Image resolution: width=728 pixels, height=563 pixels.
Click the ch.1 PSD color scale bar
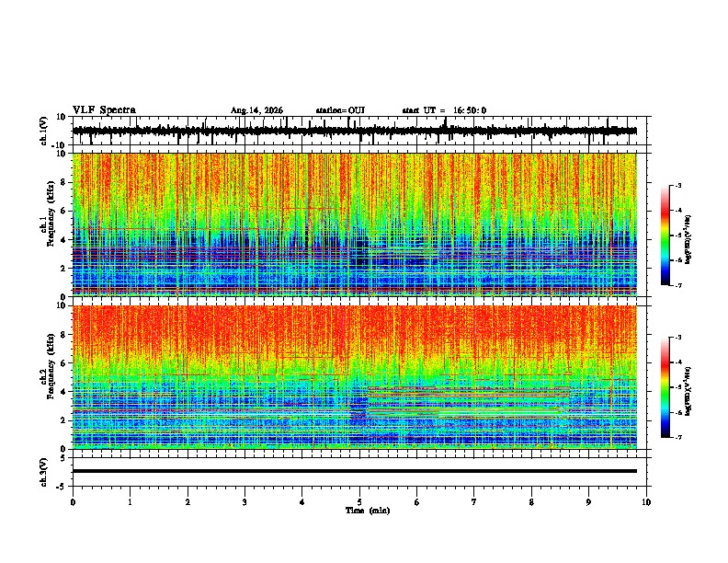(x=665, y=236)
